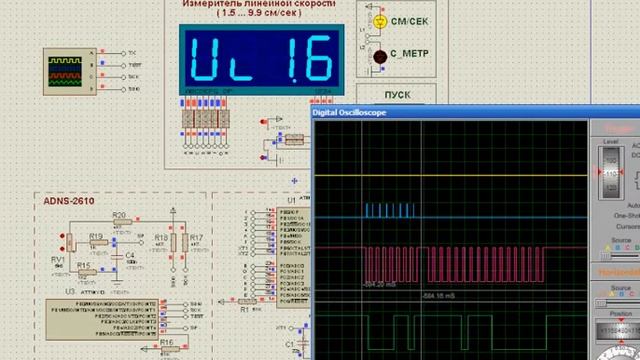Click the green channel D waveform
Viewport: 640px width, 360px height.
point(451,332)
